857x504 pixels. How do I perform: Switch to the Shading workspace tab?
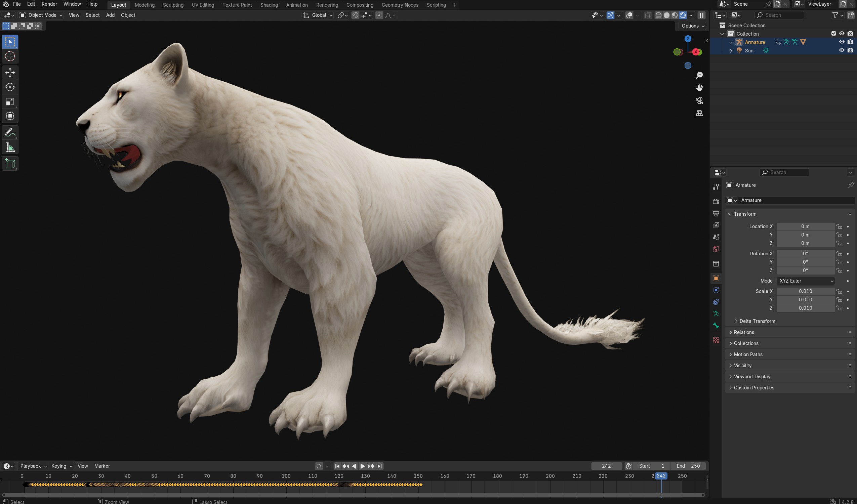269,5
